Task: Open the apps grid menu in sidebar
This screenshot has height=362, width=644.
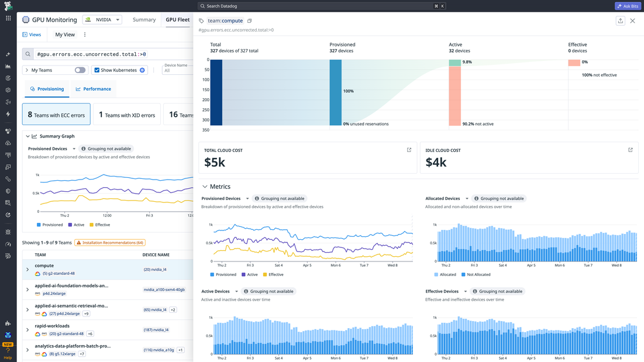Action: [x=8, y=18]
